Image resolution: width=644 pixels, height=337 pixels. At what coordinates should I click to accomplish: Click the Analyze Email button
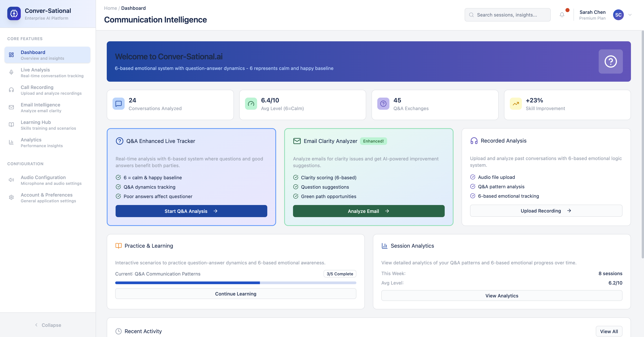tap(369, 211)
